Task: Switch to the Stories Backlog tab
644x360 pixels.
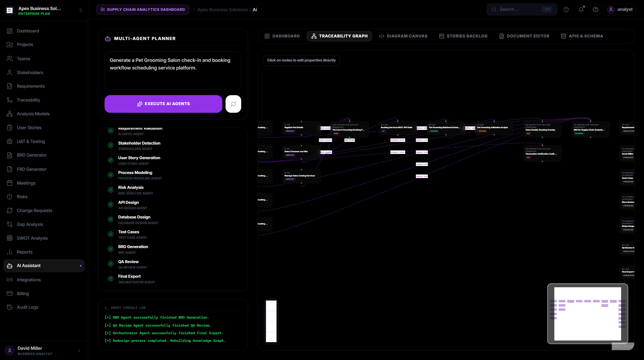Action: click(x=463, y=36)
